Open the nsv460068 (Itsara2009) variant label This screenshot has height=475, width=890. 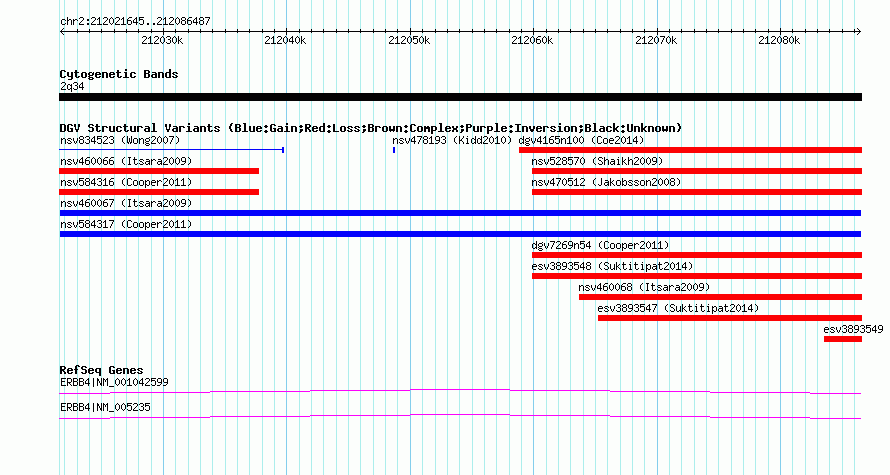tap(644, 287)
